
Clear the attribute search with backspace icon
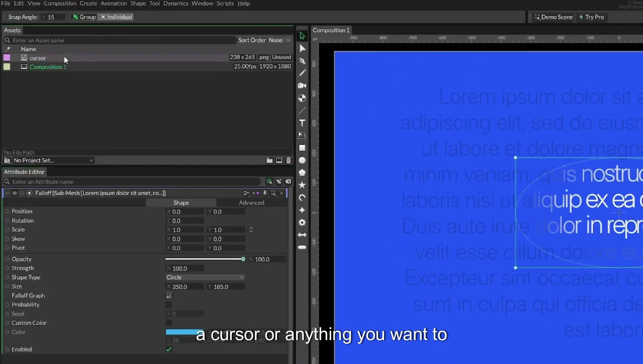point(288,182)
